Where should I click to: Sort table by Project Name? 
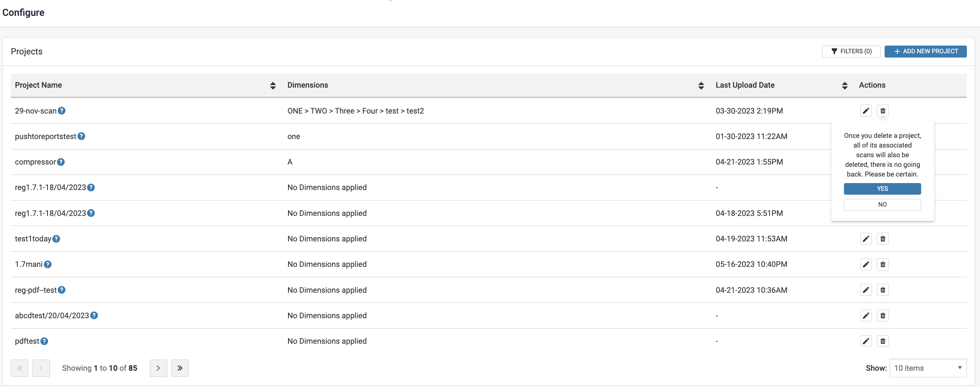(x=273, y=85)
